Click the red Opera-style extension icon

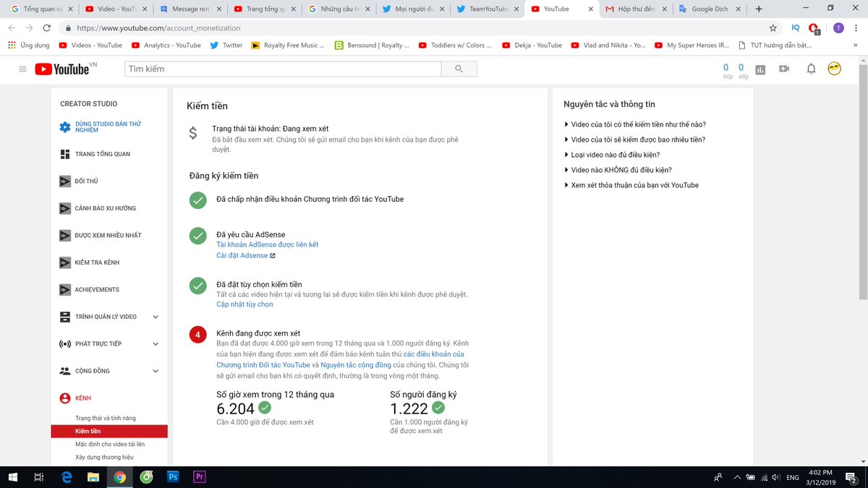pos(814,28)
